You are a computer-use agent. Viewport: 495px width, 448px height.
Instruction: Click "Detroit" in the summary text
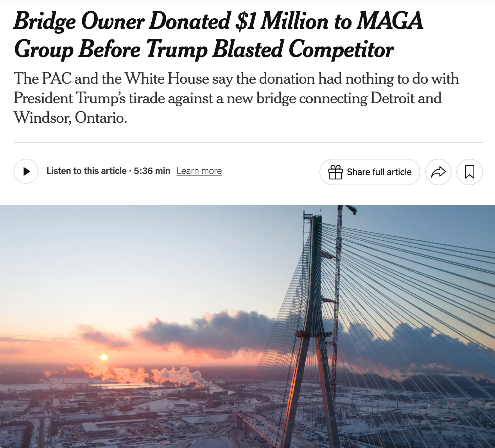coord(392,98)
